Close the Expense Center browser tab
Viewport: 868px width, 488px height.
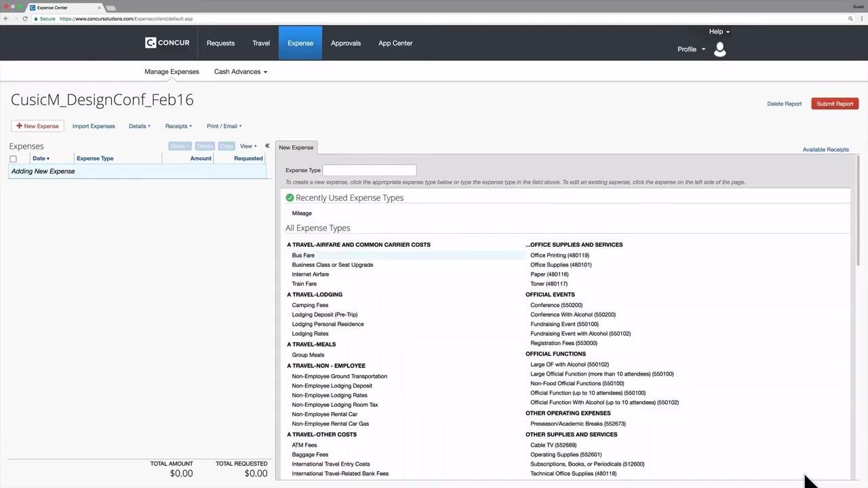(x=100, y=7)
